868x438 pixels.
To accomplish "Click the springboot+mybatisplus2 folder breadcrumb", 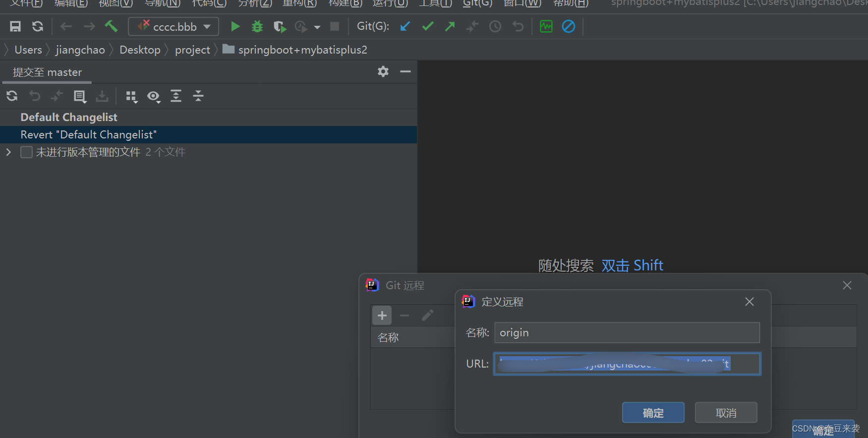I will 295,50.
